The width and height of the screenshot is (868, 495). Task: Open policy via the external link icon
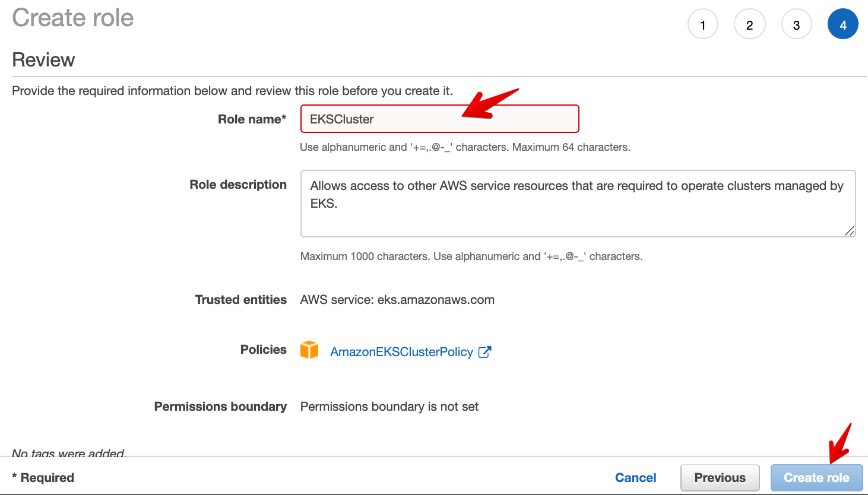[485, 352]
